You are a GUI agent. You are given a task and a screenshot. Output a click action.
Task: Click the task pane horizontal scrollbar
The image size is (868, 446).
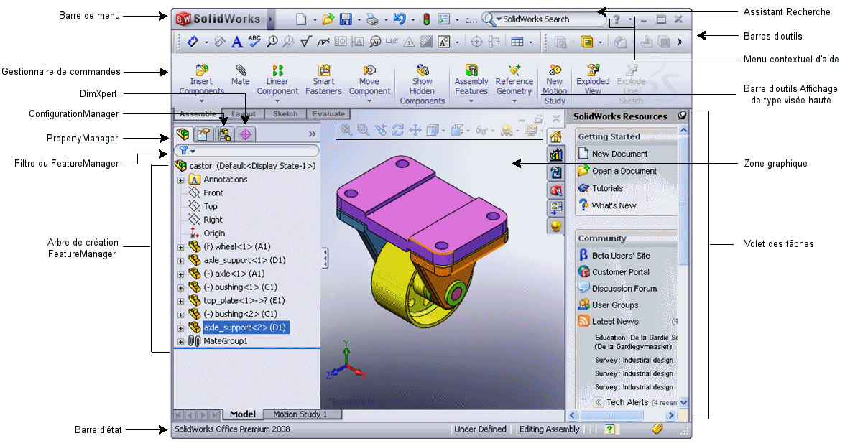click(x=623, y=415)
